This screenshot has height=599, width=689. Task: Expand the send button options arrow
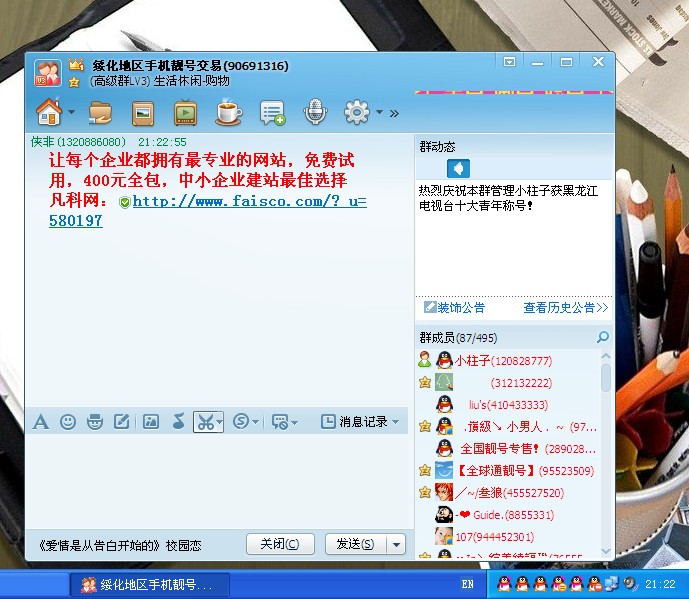point(397,545)
